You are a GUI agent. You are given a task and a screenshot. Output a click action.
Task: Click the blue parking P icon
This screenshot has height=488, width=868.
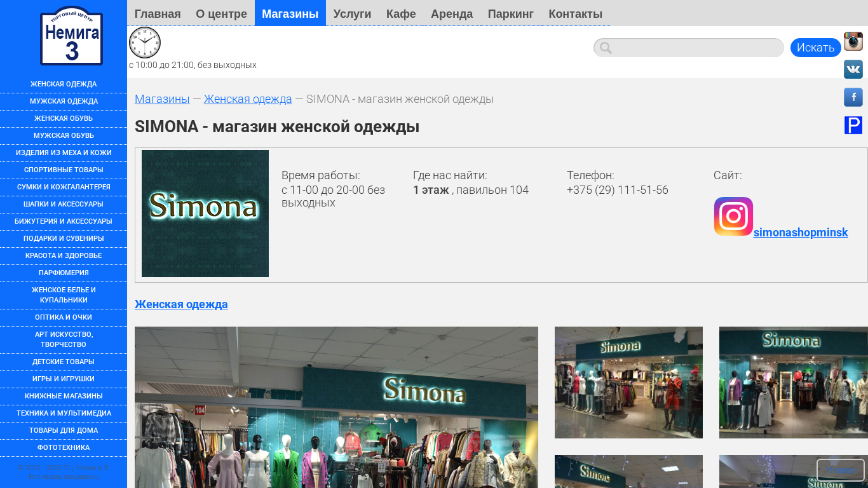coord(853,125)
